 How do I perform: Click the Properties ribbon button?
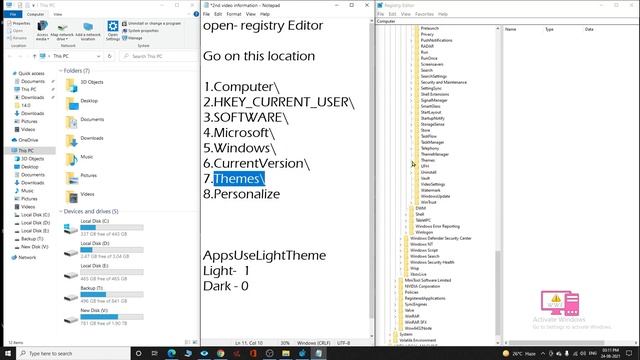coord(20,23)
